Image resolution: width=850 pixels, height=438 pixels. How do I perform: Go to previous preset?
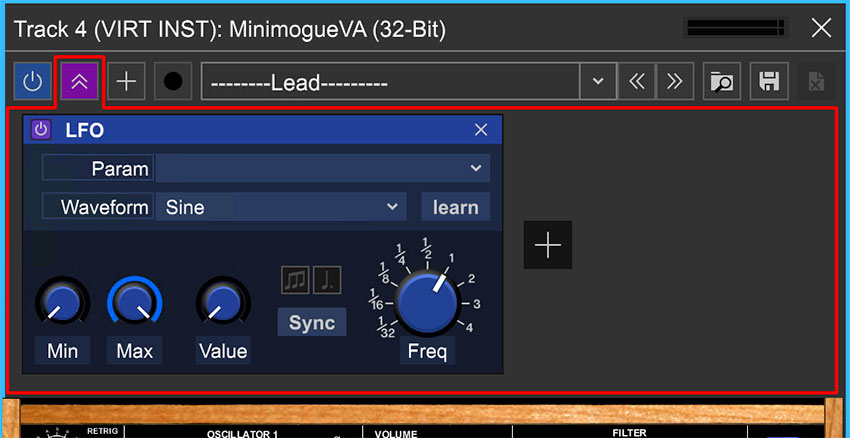click(x=637, y=81)
